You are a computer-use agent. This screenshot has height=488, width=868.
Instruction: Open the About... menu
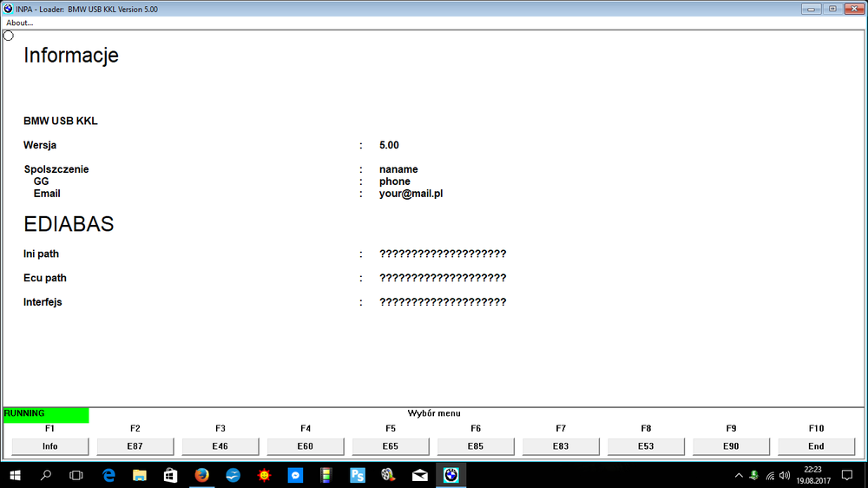pos(20,23)
